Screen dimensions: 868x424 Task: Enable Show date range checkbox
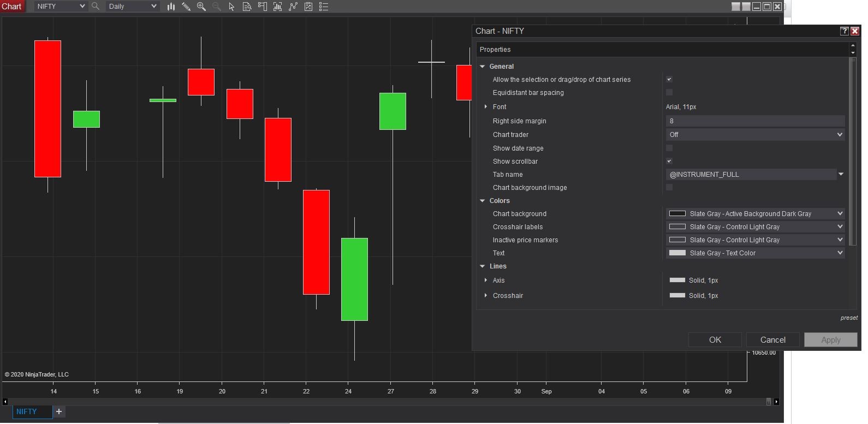pyautogui.click(x=669, y=148)
